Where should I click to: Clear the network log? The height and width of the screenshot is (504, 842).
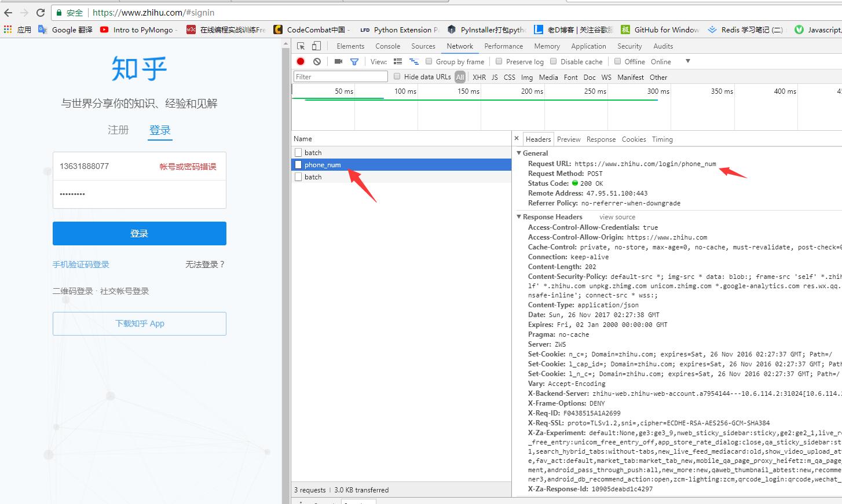coord(317,61)
